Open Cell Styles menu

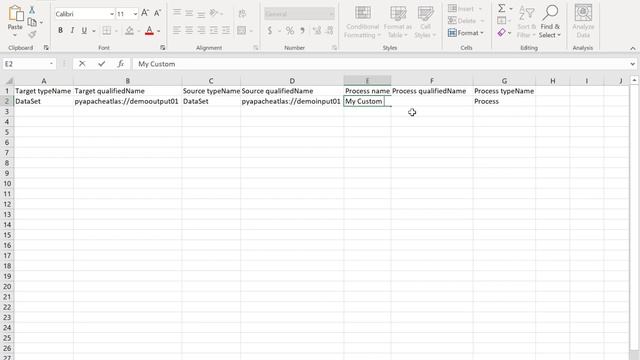click(x=425, y=21)
